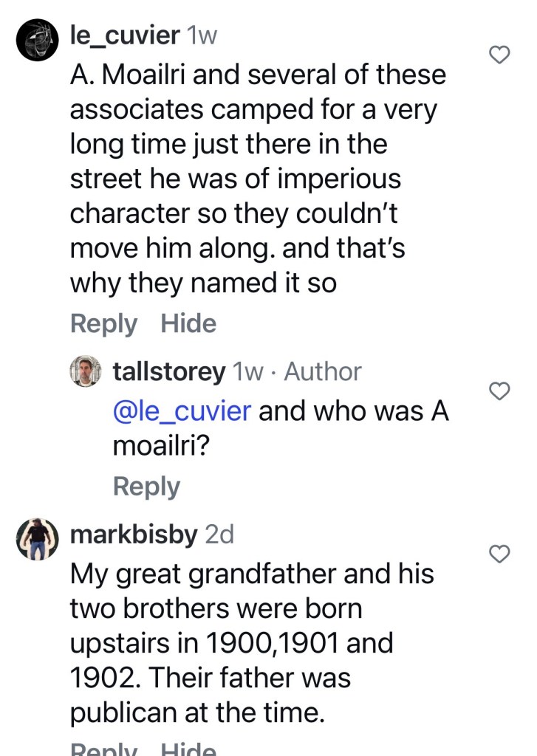Screen dimensions: 537x756
Task: Click the 1w timestamp next to le_cuvier
Action: [x=202, y=35]
